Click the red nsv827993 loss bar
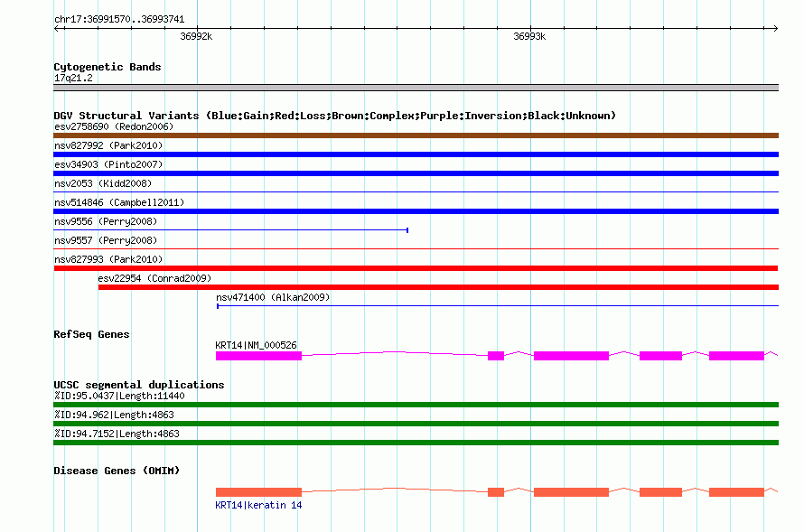The image size is (804, 532). pyautogui.click(x=416, y=268)
